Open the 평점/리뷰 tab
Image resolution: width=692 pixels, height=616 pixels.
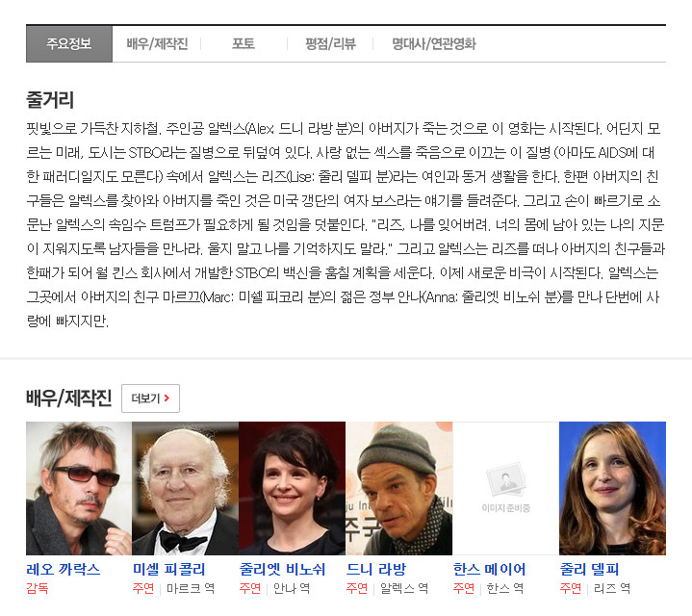point(330,44)
